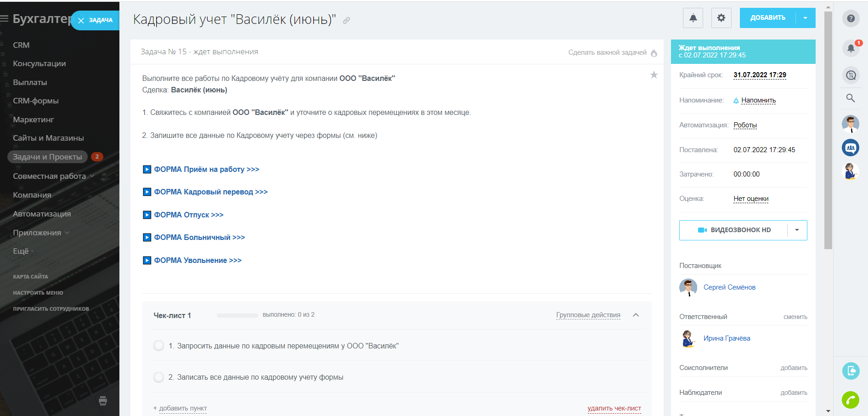Click "удалить чек-лист" link
868x416 pixels.
(x=614, y=408)
